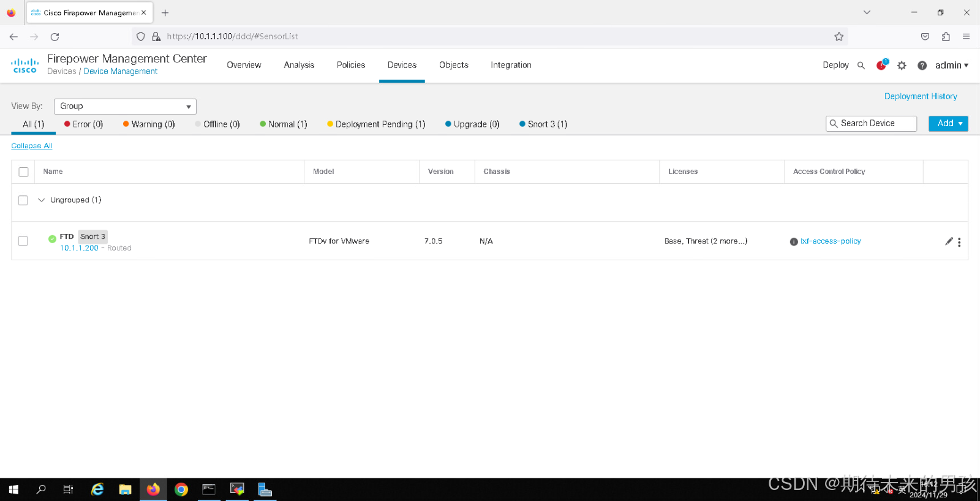The image size is (980, 501).
Task: Collapse the Ungrouped (1) group chevron
Action: 41,200
